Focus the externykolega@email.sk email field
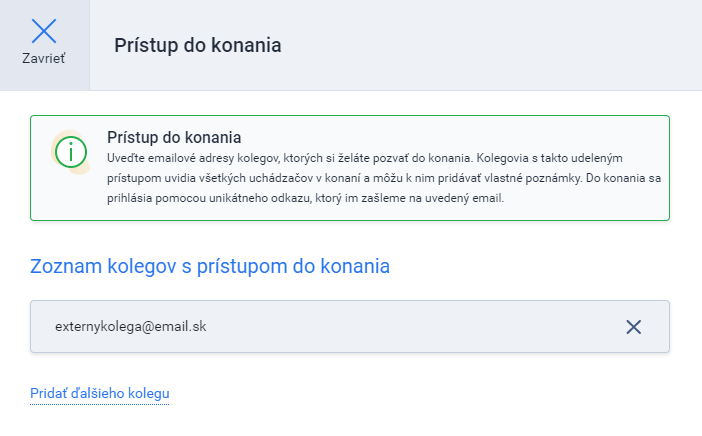This screenshot has width=702, height=436. click(350, 326)
